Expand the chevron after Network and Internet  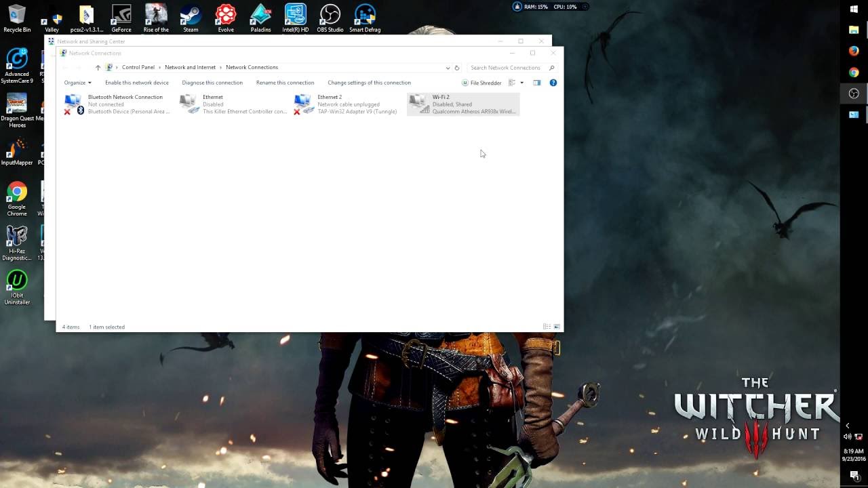tap(221, 67)
